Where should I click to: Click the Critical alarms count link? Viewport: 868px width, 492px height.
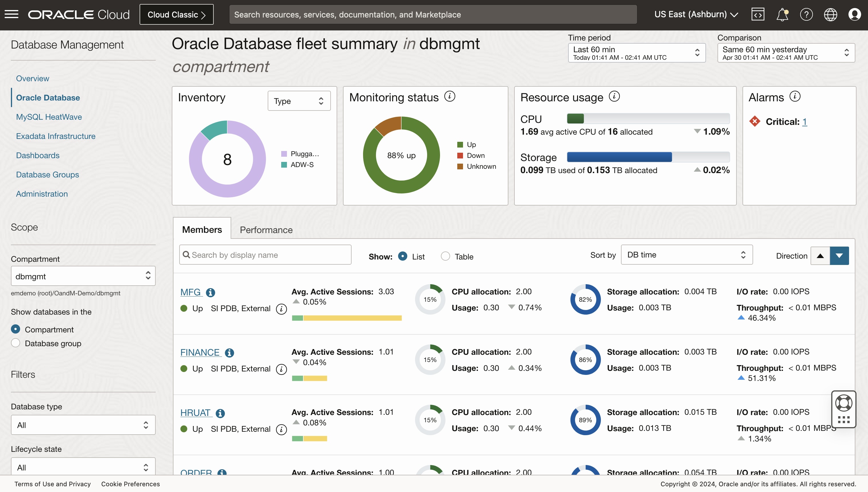click(805, 122)
